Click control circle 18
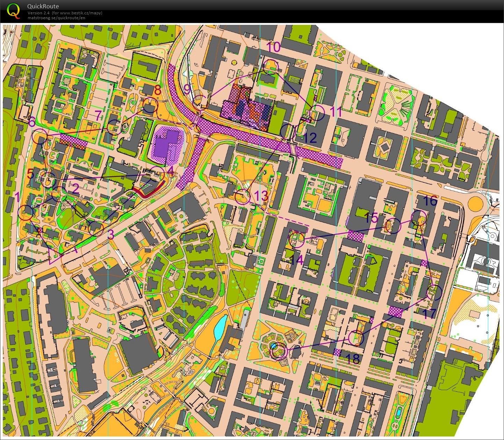This screenshot has width=504, height=440. (357, 338)
